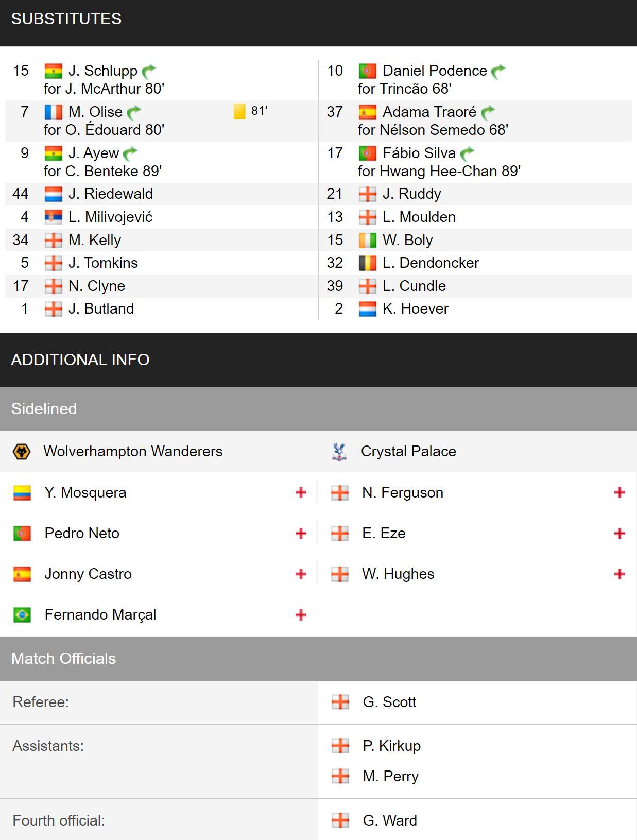
Task: Click assistant referee P. Kirkup
Action: [x=391, y=746]
